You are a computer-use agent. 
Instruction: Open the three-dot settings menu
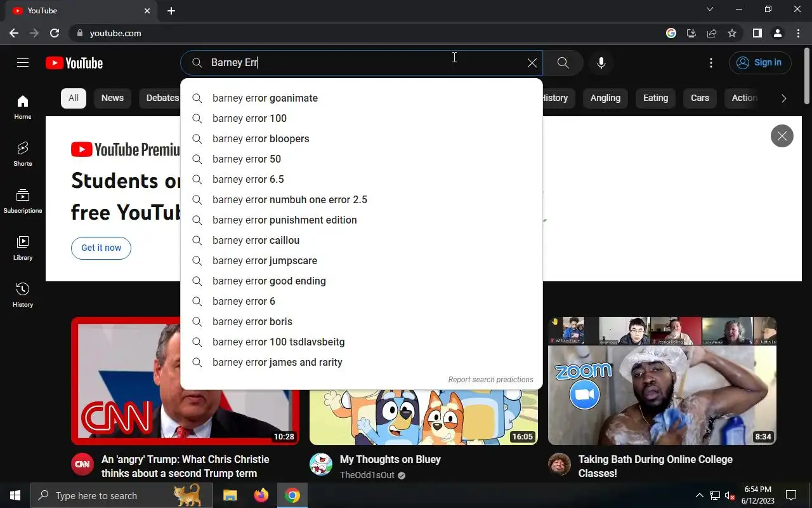click(x=711, y=62)
